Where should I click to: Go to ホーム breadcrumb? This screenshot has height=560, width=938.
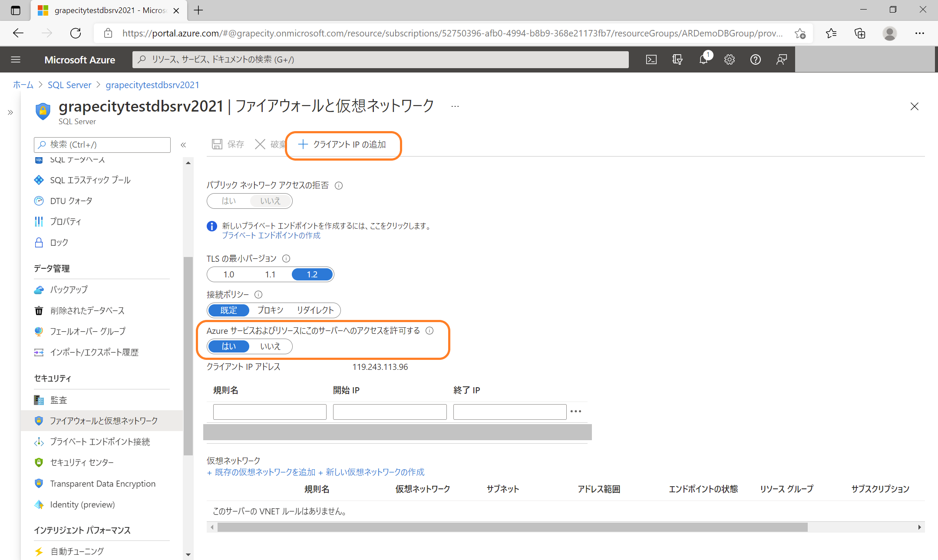tap(23, 85)
